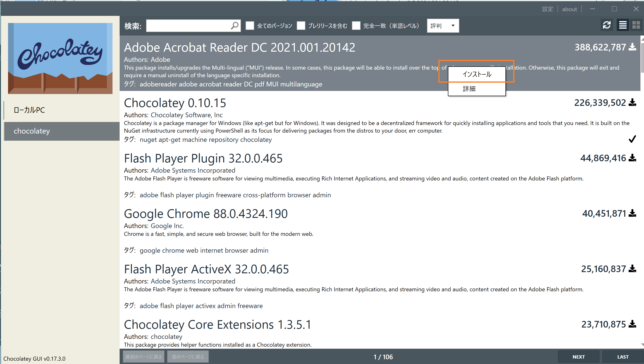Screen dimensions: 644x364
Task: Select Google Chrome 88.0.4324.190 title
Action: coord(206,214)
